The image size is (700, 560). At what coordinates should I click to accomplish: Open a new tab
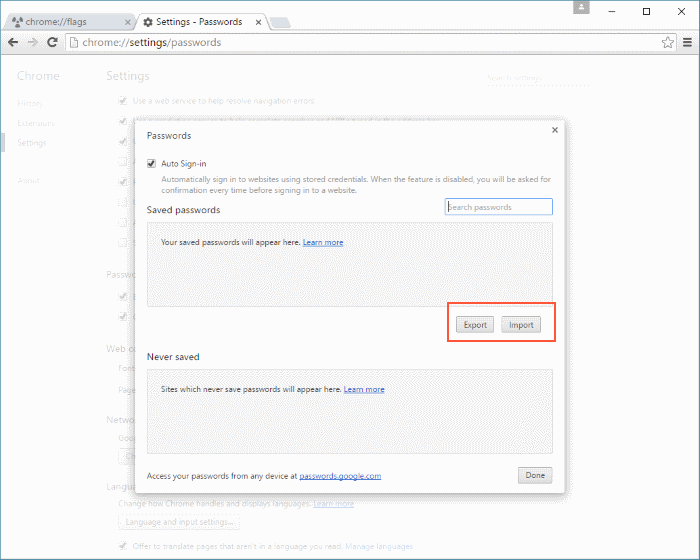click(280, 22)
